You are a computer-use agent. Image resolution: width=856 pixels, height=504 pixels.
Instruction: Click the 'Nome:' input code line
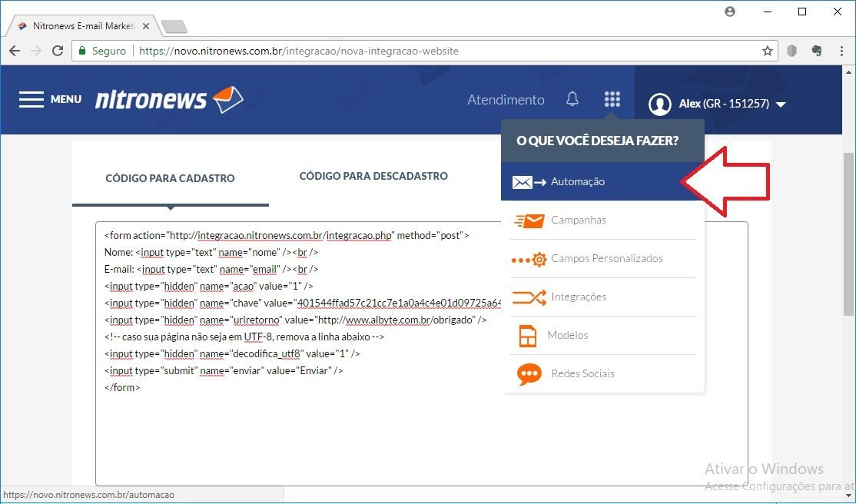coord(211,252)
